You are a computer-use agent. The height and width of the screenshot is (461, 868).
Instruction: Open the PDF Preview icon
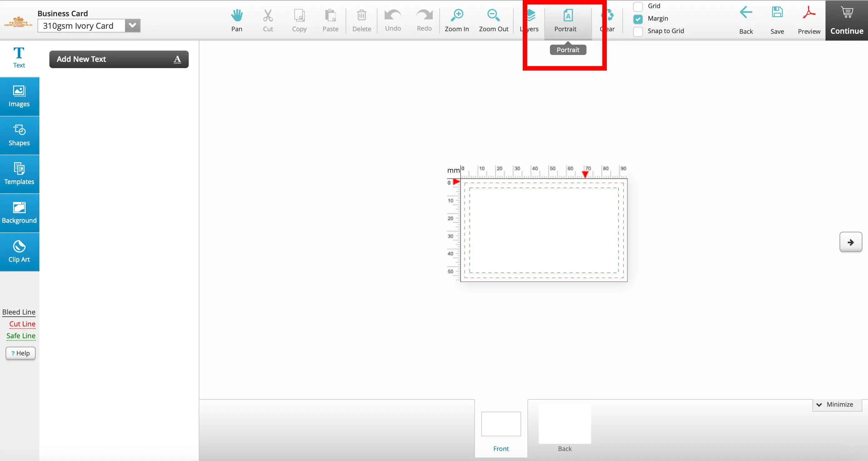point(809,13)
